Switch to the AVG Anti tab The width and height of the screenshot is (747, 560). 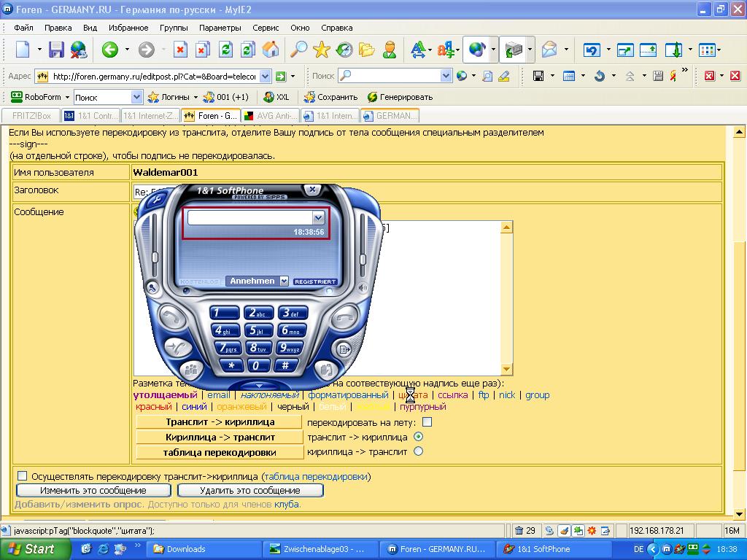click(x=271, y=116)
